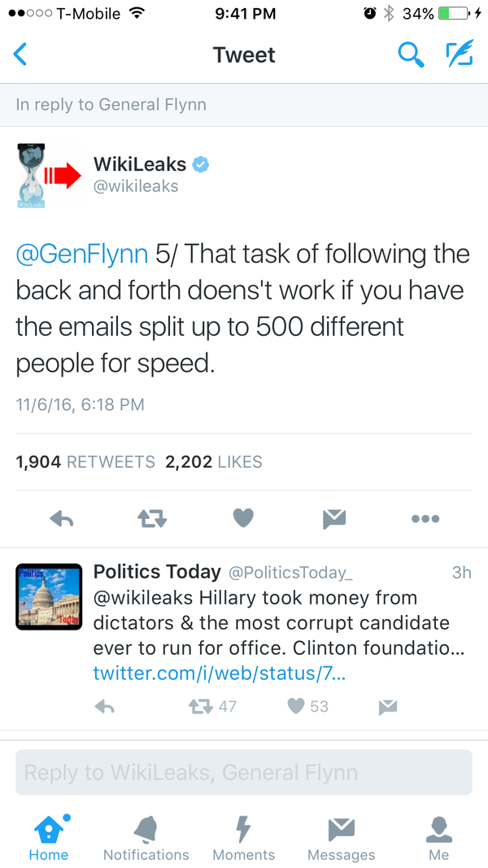Retweet the Politics Today reply

click(201, 707)
